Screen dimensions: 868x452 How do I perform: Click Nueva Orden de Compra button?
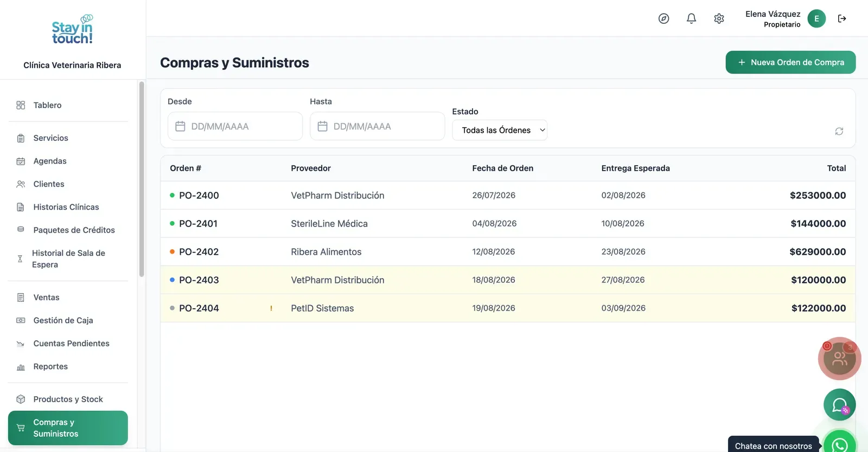(x=790, y=62)
